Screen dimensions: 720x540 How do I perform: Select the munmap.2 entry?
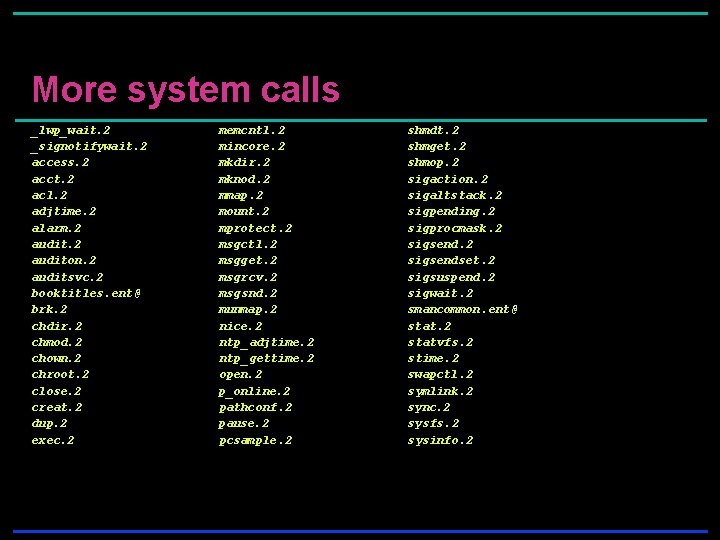pos(248,310)
